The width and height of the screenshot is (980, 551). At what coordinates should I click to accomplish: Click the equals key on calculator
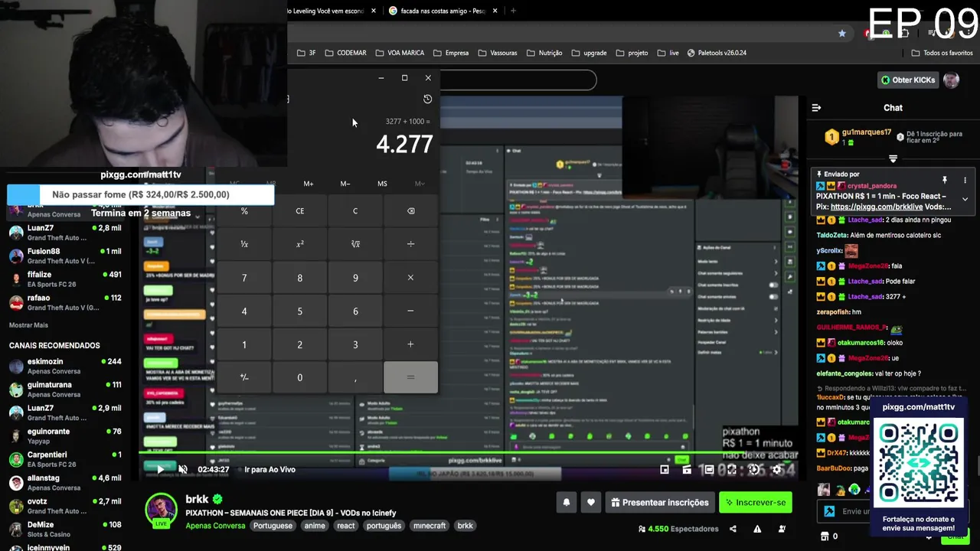[410, 377]
